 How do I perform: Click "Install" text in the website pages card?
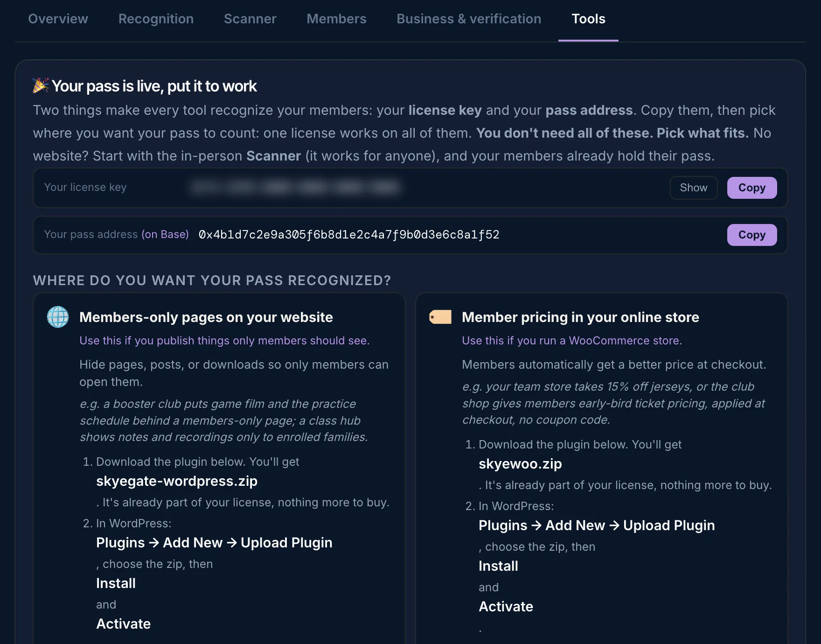[116, 583]
